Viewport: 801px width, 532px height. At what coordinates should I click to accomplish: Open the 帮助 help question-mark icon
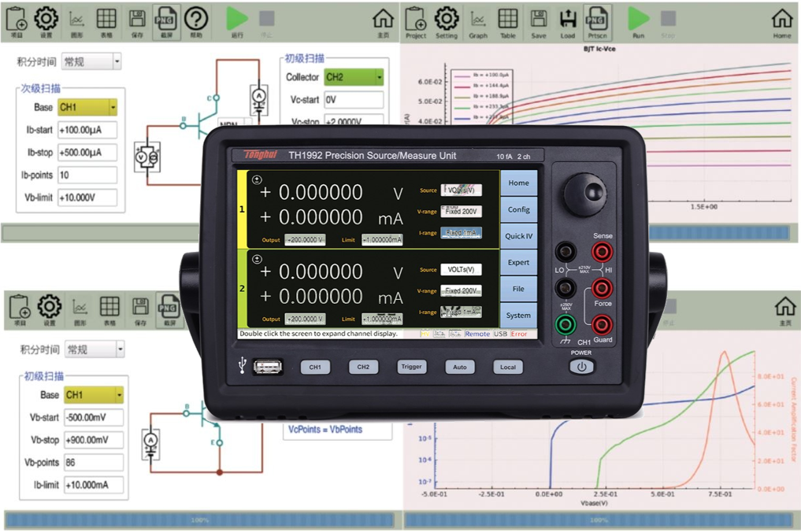click(196, 21)
